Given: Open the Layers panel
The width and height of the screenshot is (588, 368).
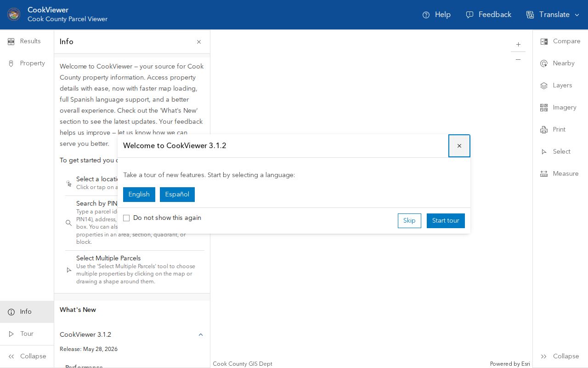Looking at the screenshot, I should click(x=560, y=86).
